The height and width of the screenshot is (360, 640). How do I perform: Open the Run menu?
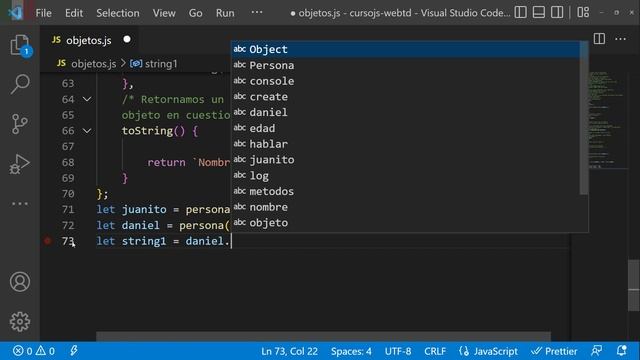(225, 13)
